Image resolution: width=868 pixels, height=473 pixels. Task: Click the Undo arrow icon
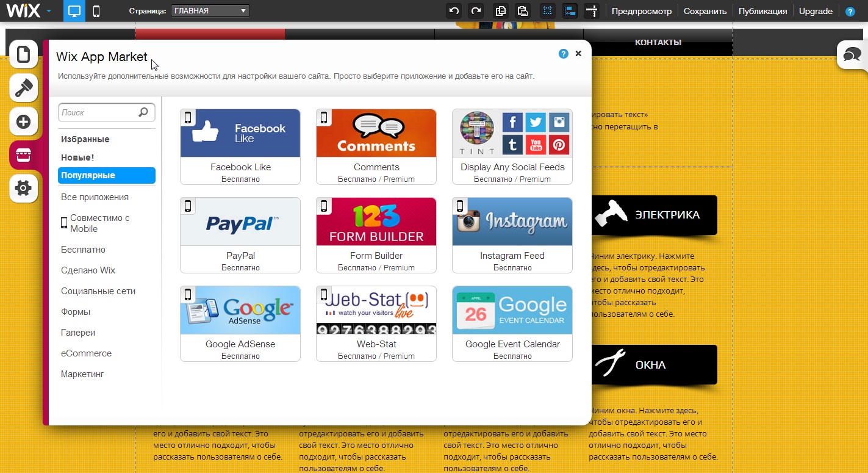click(454, 11)
